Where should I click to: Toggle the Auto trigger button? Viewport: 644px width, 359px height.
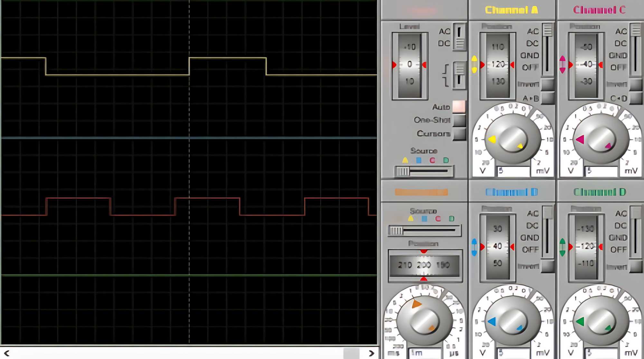459,106
